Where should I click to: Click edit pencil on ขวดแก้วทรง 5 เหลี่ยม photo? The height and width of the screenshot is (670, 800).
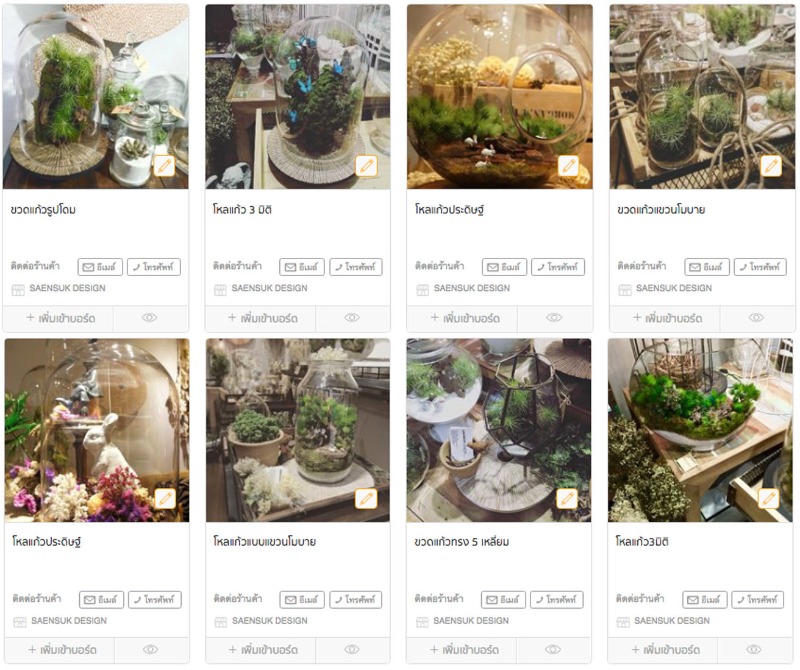pos(567,499)
